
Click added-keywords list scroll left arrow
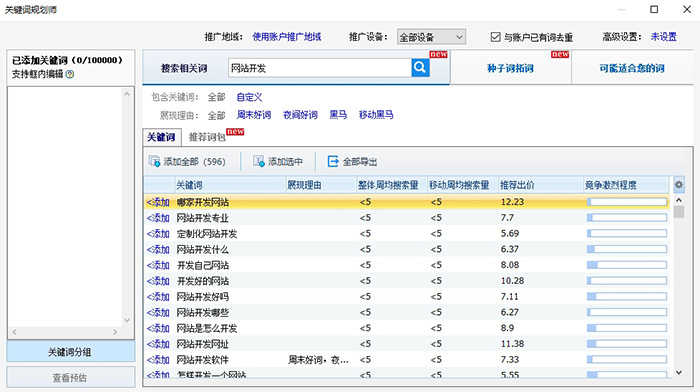coord(15,332)
